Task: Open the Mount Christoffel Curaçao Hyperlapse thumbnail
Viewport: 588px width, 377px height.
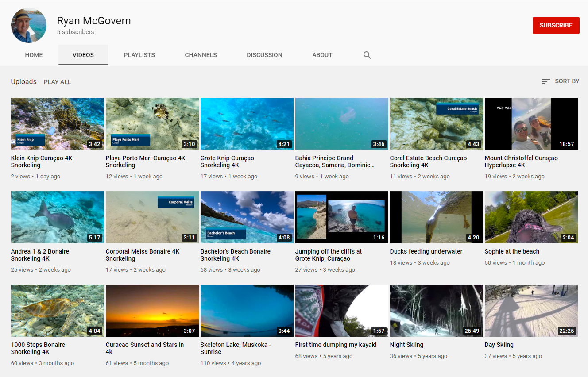Action: coord(531,124)
